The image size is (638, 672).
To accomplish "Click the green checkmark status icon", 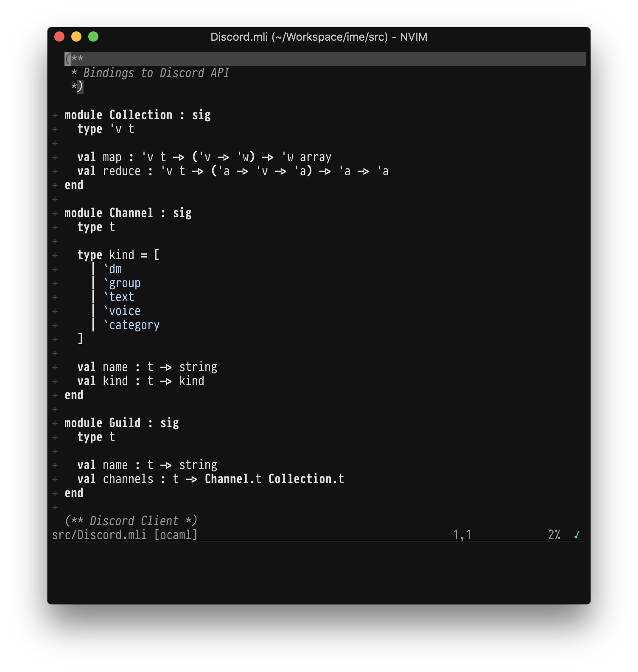I will [x=576, y=535].
